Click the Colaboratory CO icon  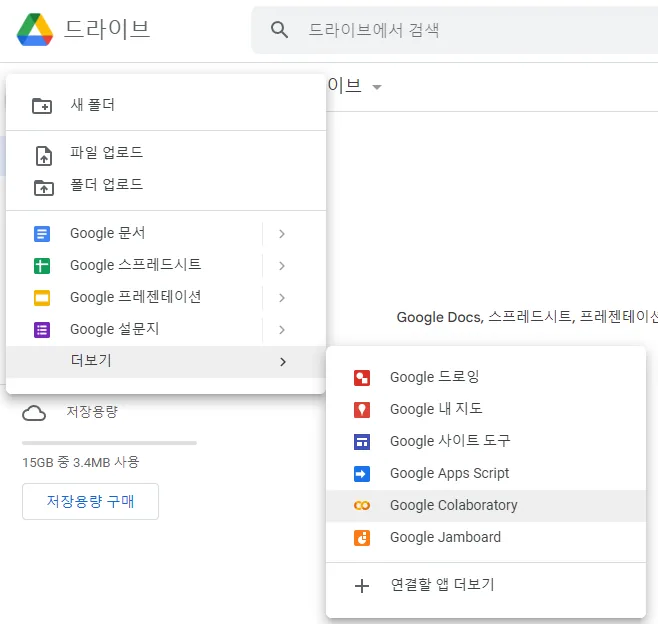(x=362, y=506)
